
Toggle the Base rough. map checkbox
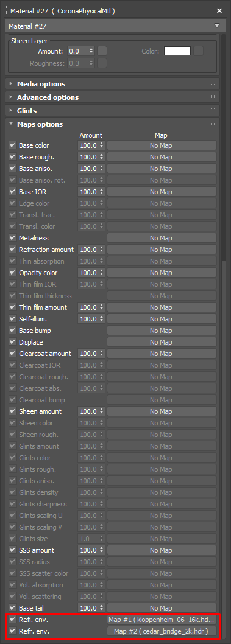13,157
